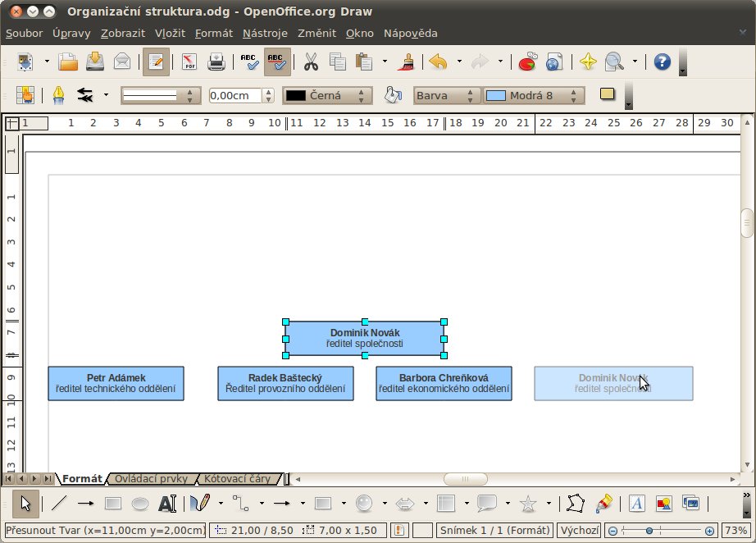Click the zoom slider handle

pyautogui.click(x=649, y=531)
